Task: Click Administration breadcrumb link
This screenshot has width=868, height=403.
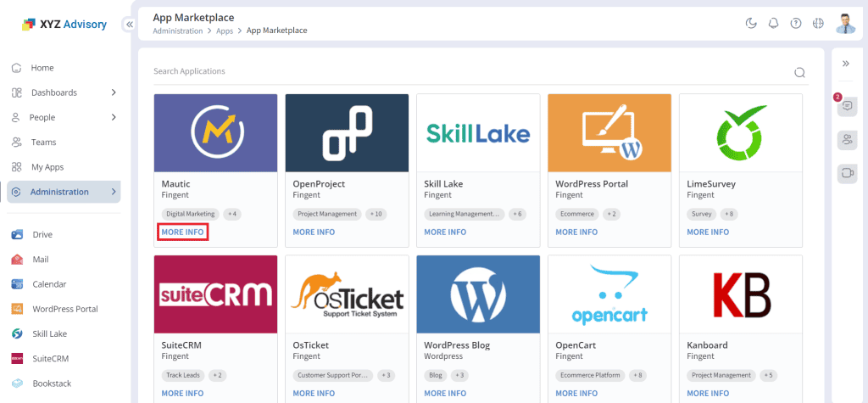Action: [x=178, y=31]
